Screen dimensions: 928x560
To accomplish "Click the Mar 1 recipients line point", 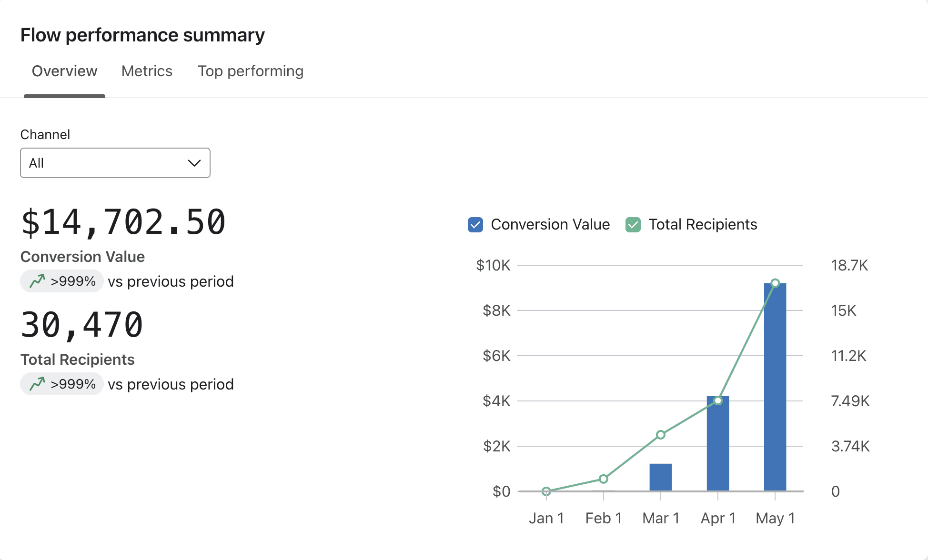I will click(661, 435).
